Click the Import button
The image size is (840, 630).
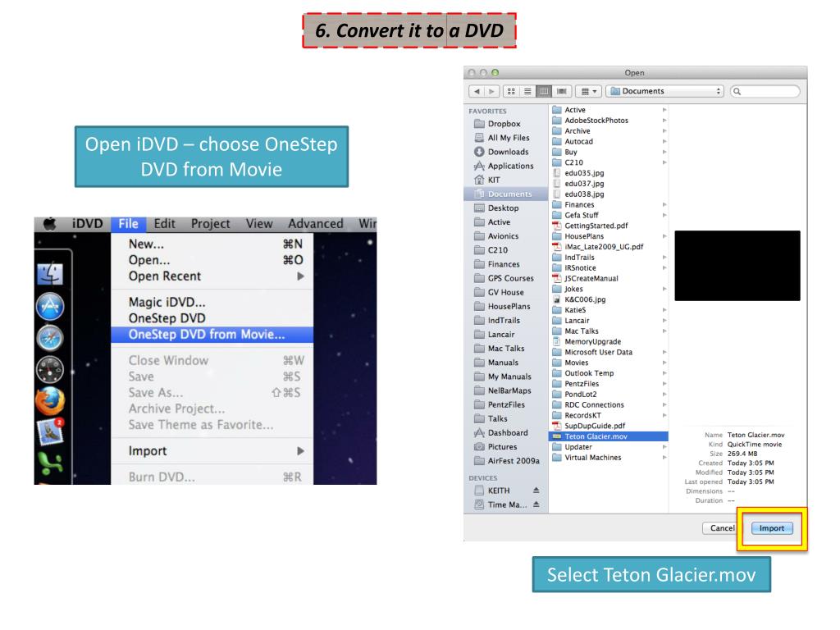click(771, 528)
